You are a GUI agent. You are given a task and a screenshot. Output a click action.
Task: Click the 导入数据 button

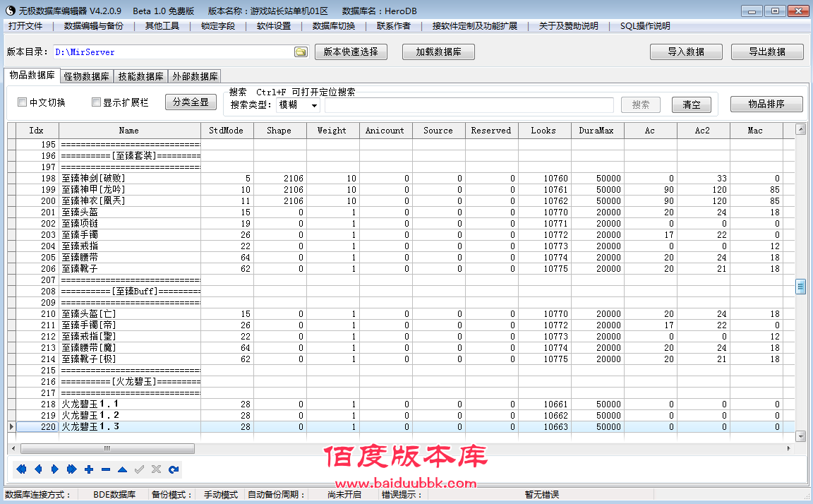pos(685,52)
